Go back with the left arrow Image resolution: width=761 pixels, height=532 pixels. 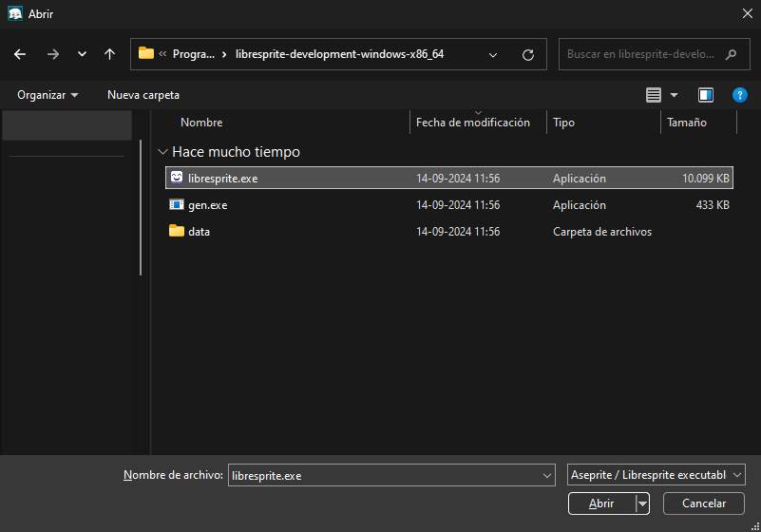tap(20, 54)
